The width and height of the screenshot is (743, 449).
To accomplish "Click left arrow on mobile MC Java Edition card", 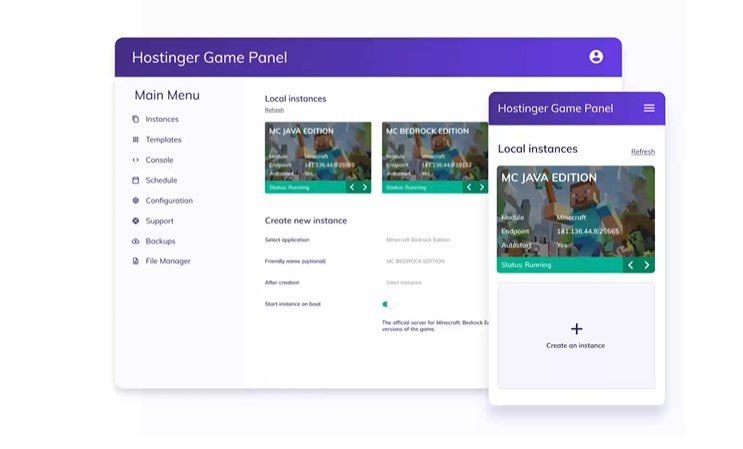I will (630, 265).
